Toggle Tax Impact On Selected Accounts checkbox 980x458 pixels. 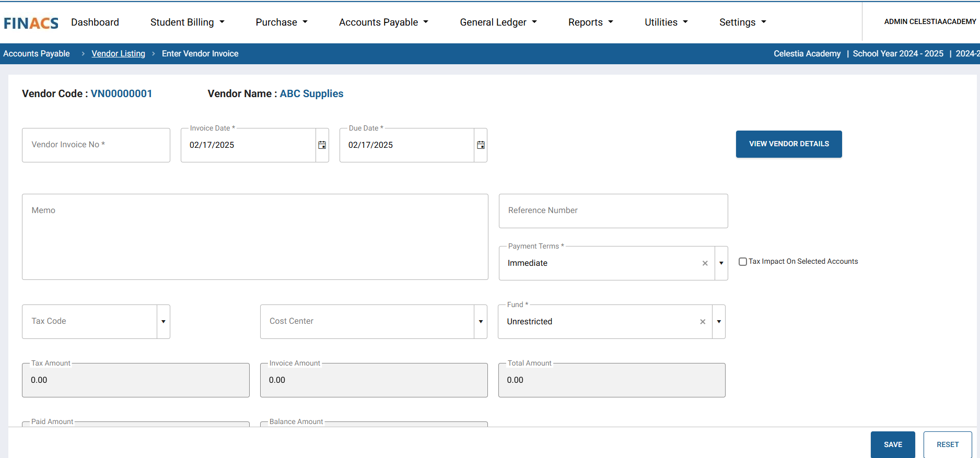[742, 262]
